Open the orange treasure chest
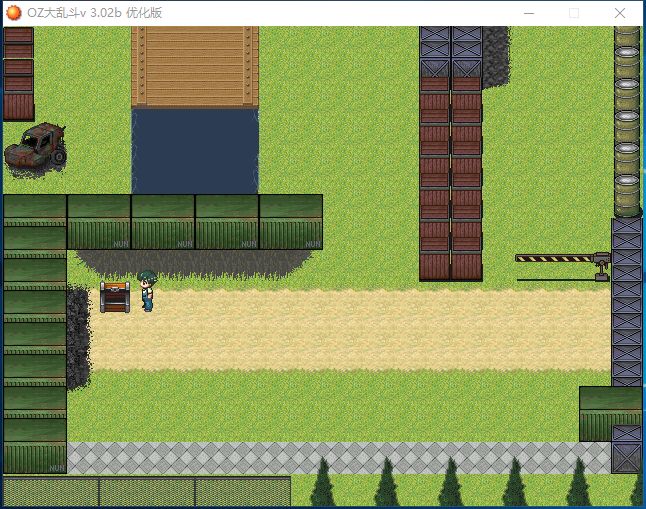The image size is (646, 509). pyautogui.click(x=115, y=297)
